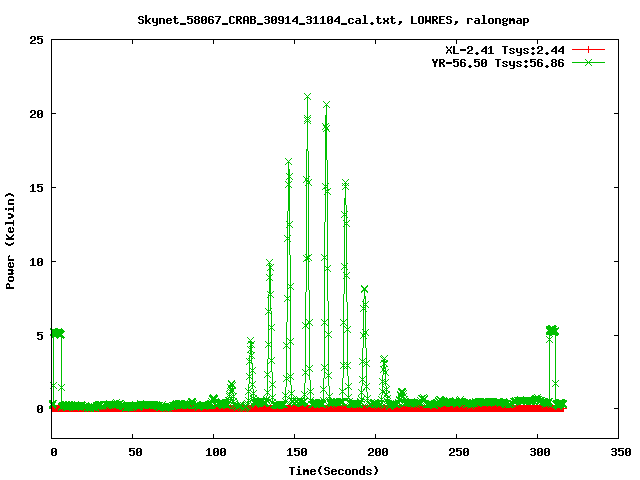Click x-axis tick label 300
The image size is (640, 480).
(x=540, y=452)
